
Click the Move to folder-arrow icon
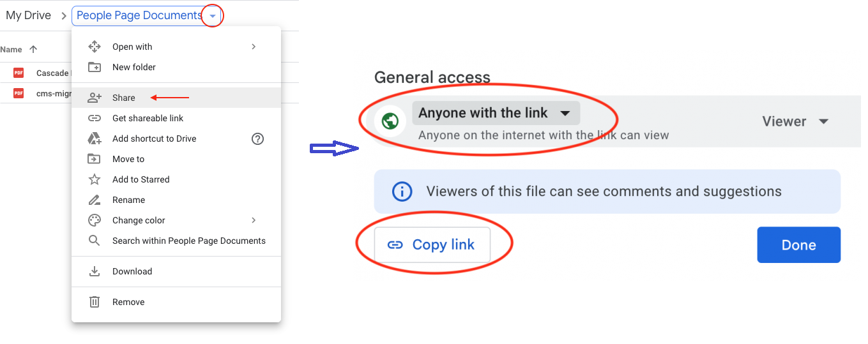click(94, 159)
